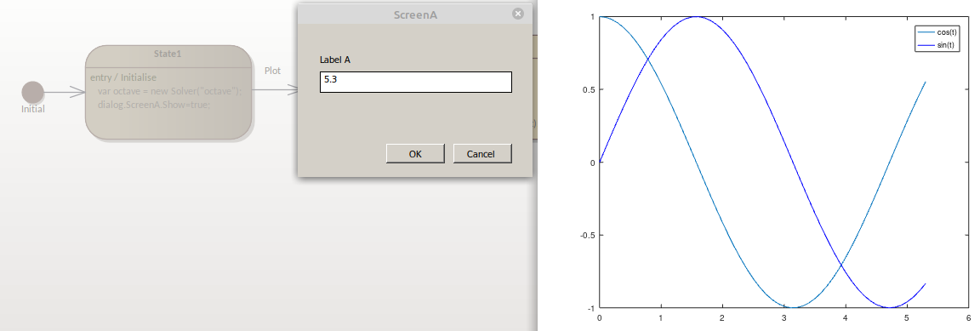Select the var octave Solver code line

[168, 91]
